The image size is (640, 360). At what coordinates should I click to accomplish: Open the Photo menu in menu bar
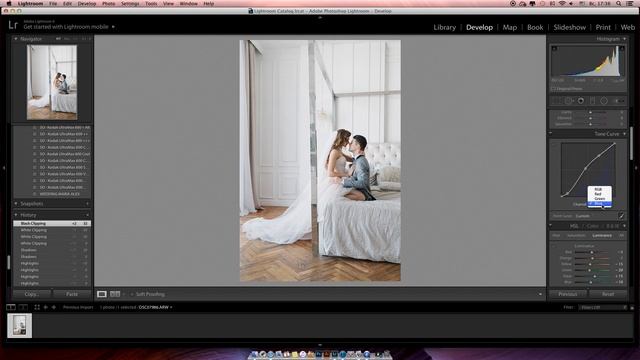(x=109, y=3)
